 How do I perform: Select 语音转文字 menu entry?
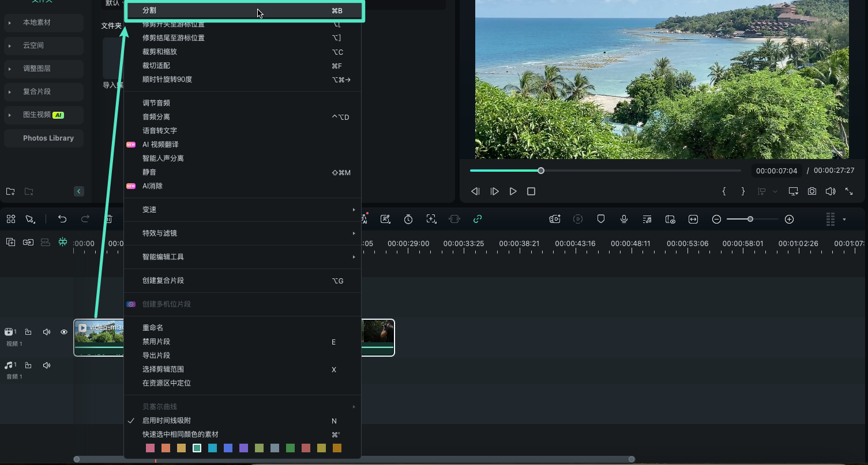[243, 131]
